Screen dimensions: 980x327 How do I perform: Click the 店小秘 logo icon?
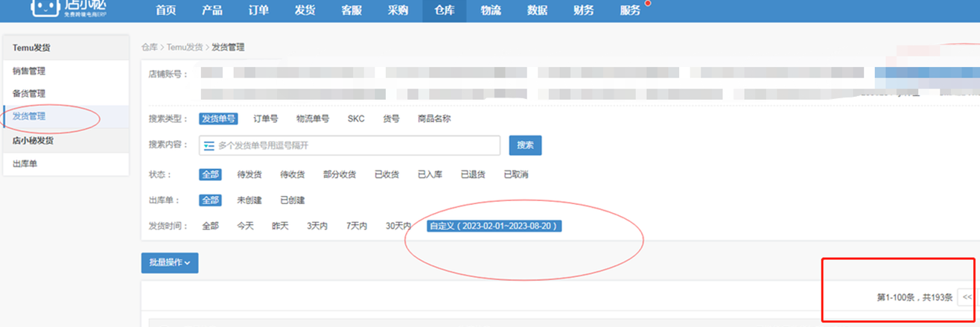45,7
